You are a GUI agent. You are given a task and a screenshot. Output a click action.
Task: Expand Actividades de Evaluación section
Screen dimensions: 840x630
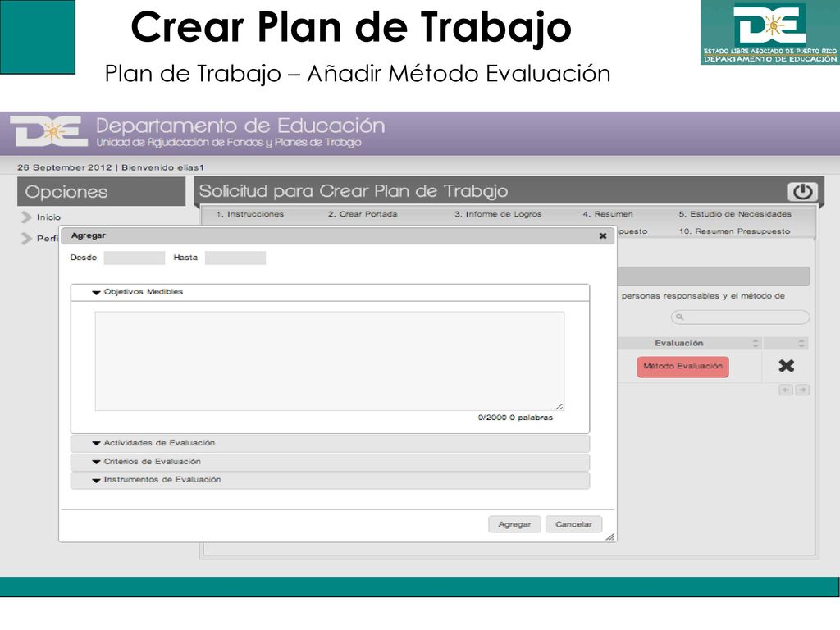pyautogui.click(x=330, y=443)
